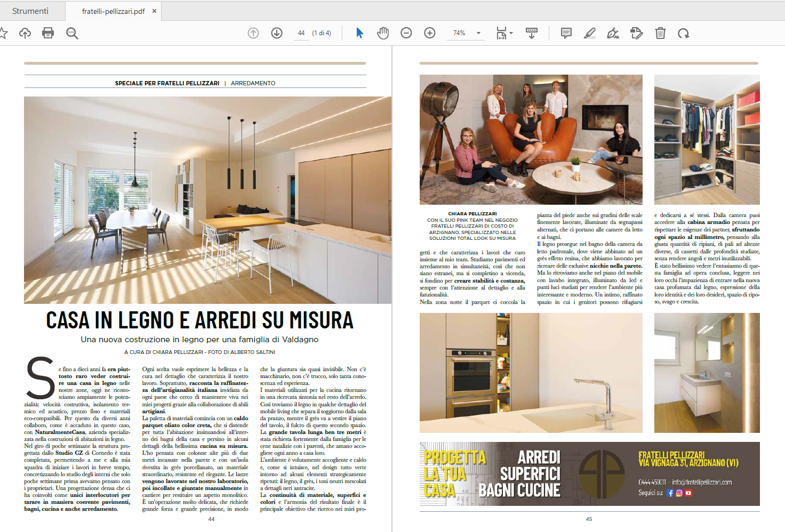Click the page count text (1 di 4)

pos(322,33)
